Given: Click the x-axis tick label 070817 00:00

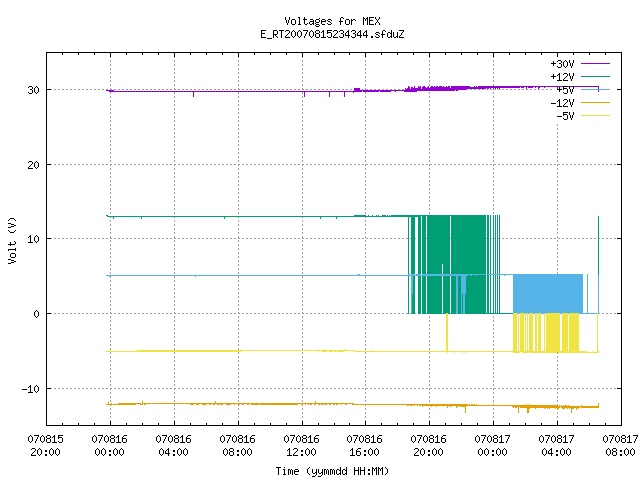Looking at the screenshot, I should (493, 446).
